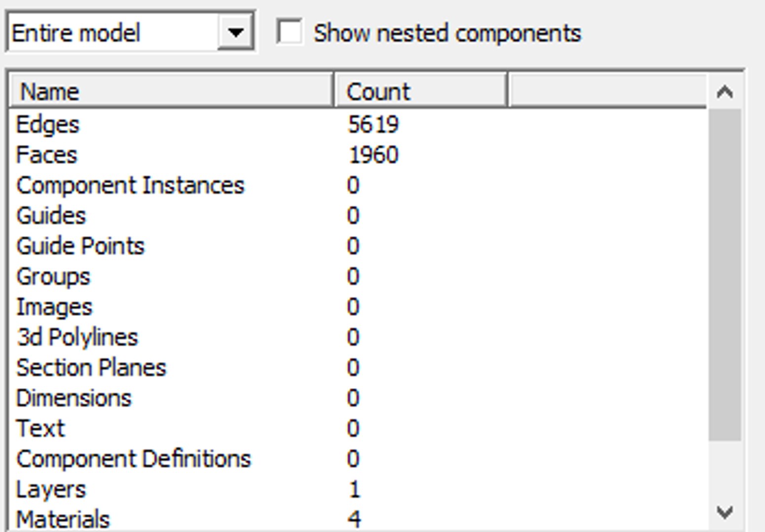Click the vertical scrollbar thumb
The width and height of the screenshot is (765, 532).
[725, 274]
